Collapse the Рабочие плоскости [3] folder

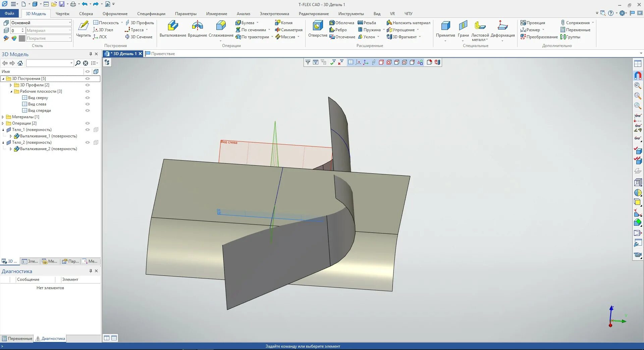tap(11, 91)
